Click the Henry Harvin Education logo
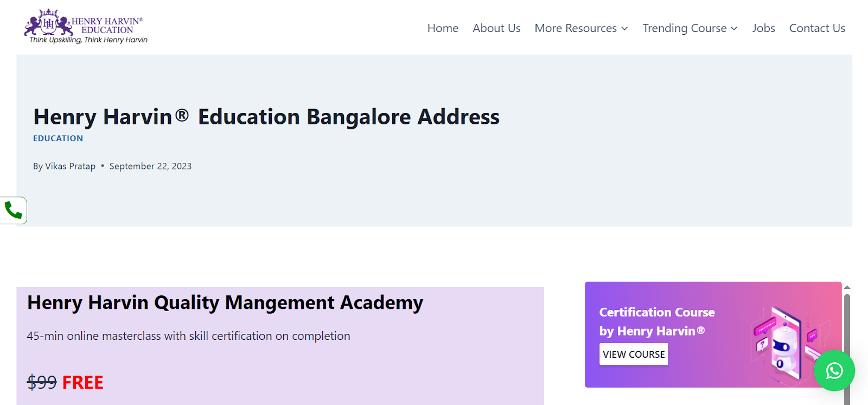 point(86,27)
